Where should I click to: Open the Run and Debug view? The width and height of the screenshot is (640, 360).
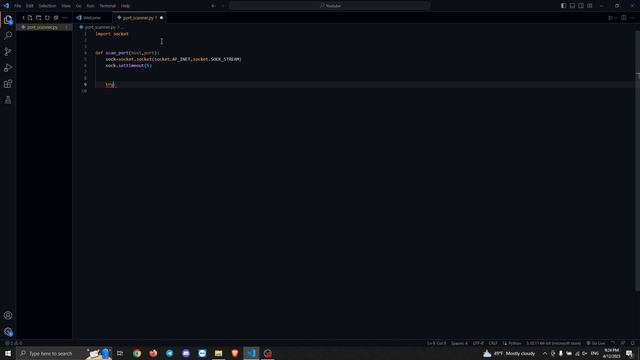coord(8,68)
